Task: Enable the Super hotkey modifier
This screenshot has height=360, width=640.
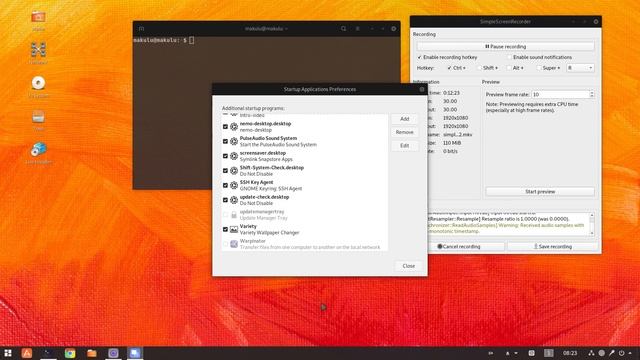Action: click(x=539, y=68)
